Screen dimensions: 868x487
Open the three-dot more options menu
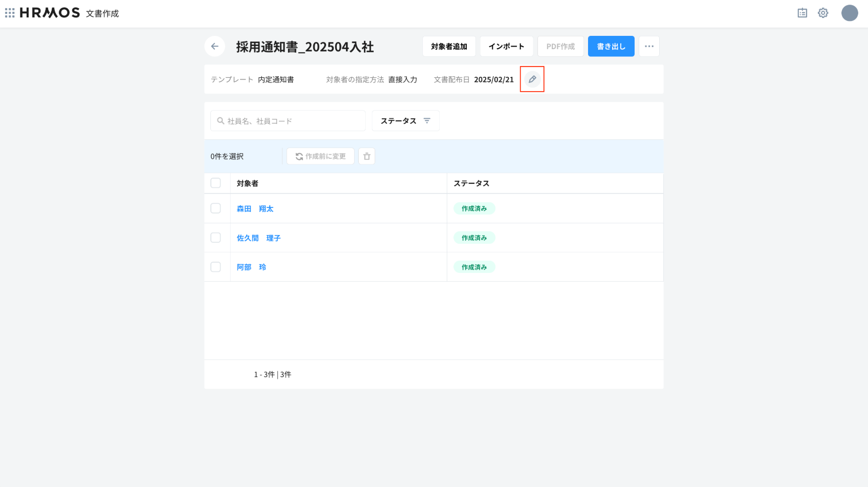649,47
